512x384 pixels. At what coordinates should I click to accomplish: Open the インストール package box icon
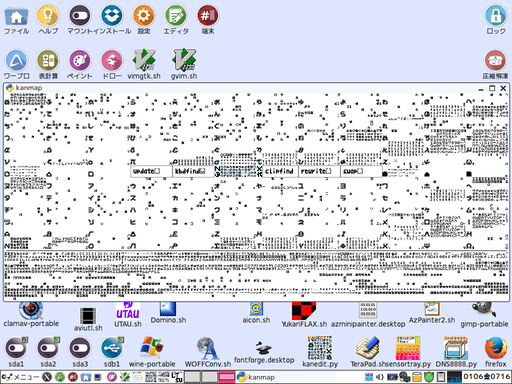point(112,16)
